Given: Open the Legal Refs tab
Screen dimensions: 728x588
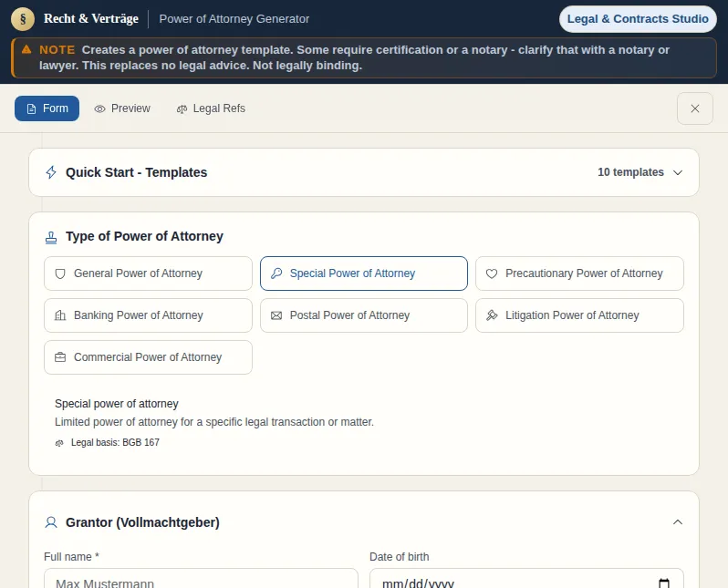Looking at the screenshot, I should coord(211,108).
